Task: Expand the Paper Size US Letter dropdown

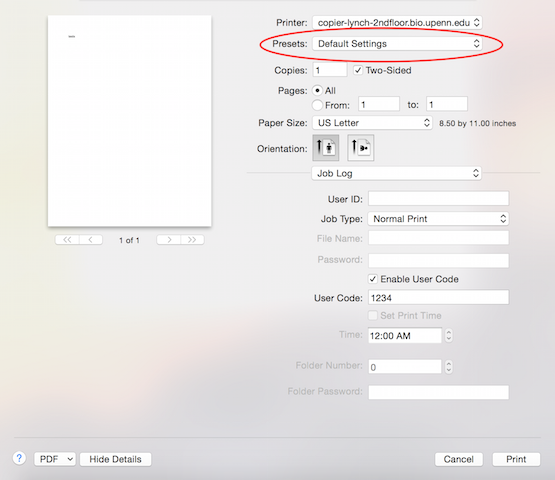Action: click(x=372, y=123)
